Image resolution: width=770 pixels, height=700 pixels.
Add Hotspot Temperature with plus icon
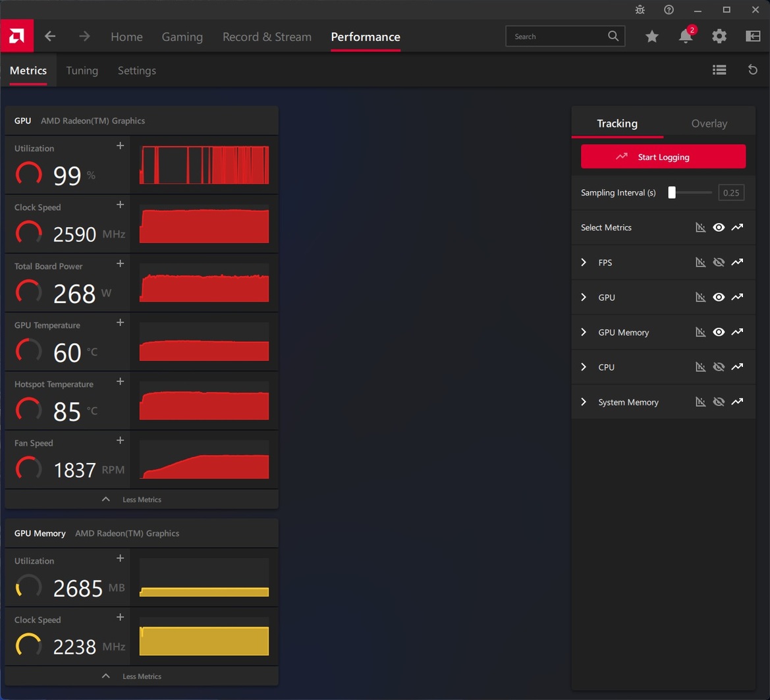pos(120,381)
